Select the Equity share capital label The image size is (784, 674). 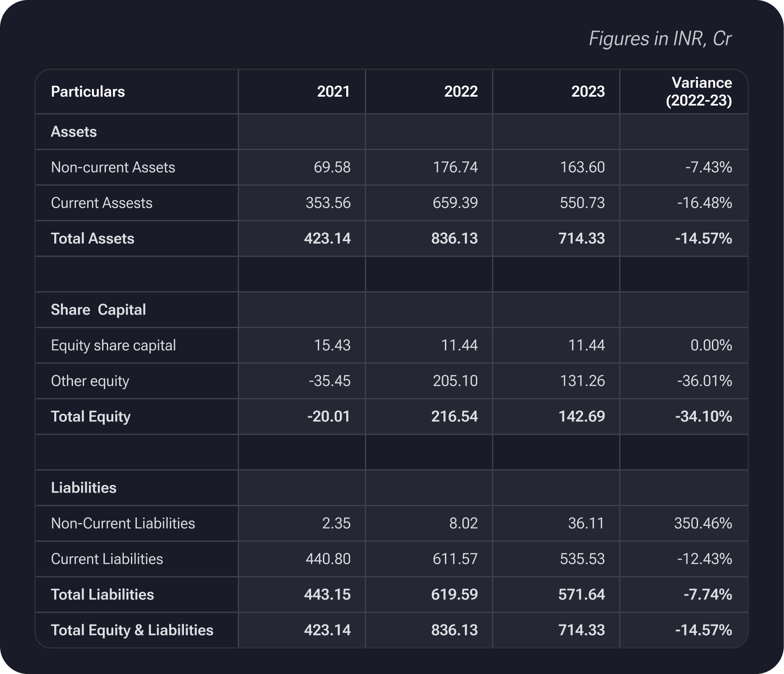coord(113,345)
